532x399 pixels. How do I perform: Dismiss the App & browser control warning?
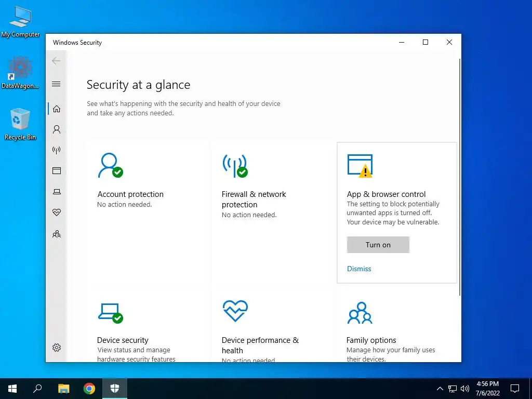(359, 269)
